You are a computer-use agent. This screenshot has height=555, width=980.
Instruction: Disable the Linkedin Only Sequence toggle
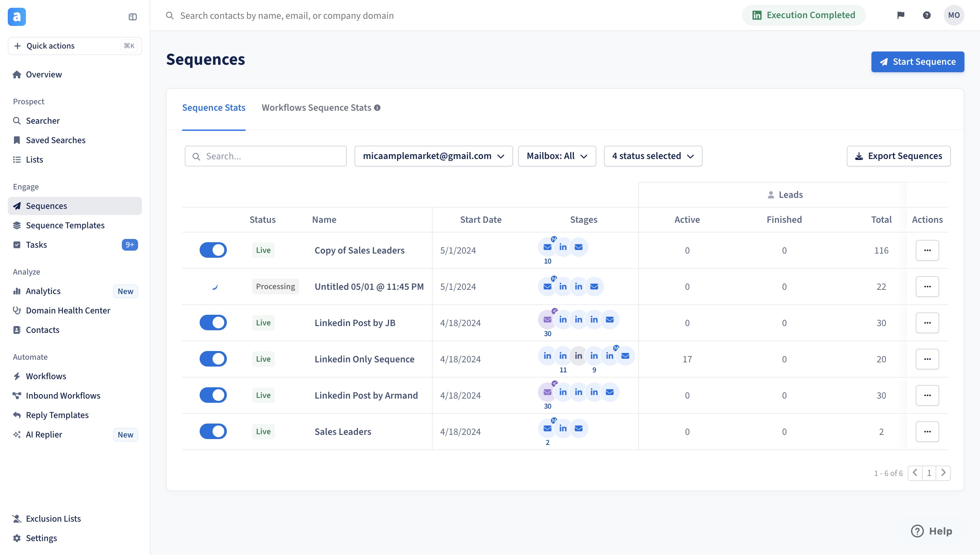[213, 359]
